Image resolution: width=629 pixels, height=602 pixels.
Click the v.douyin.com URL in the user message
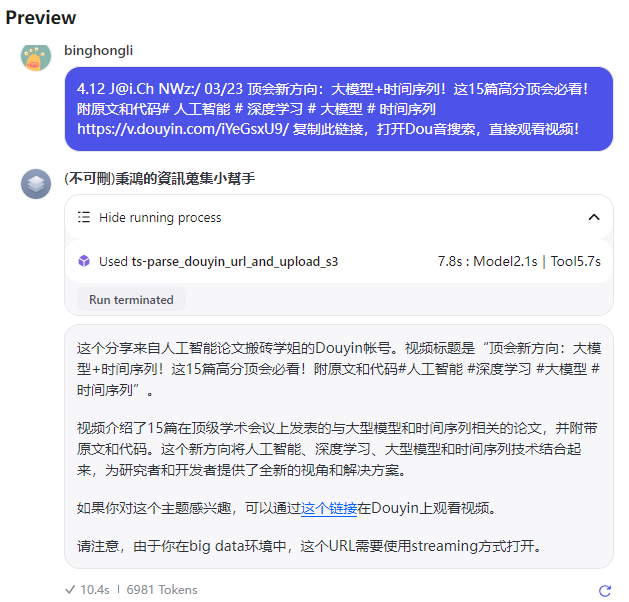(x=183, y=129)
